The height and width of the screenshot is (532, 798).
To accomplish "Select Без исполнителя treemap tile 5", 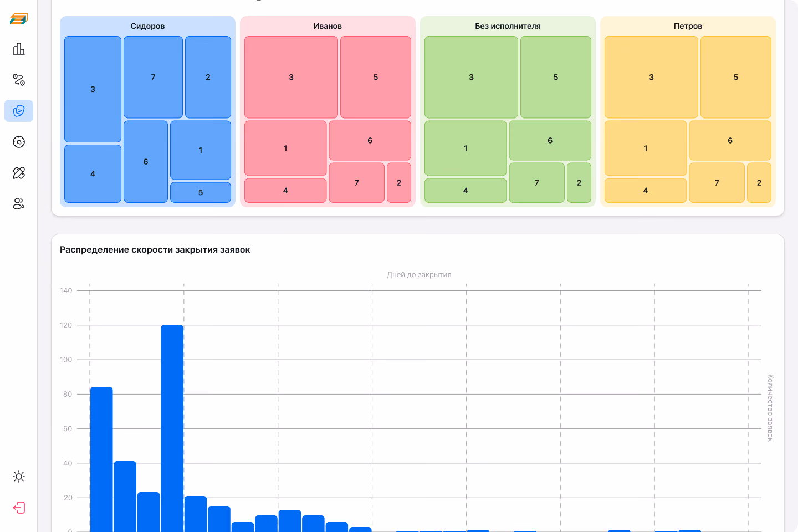I will pyautogui.click(x=556, y=77).
